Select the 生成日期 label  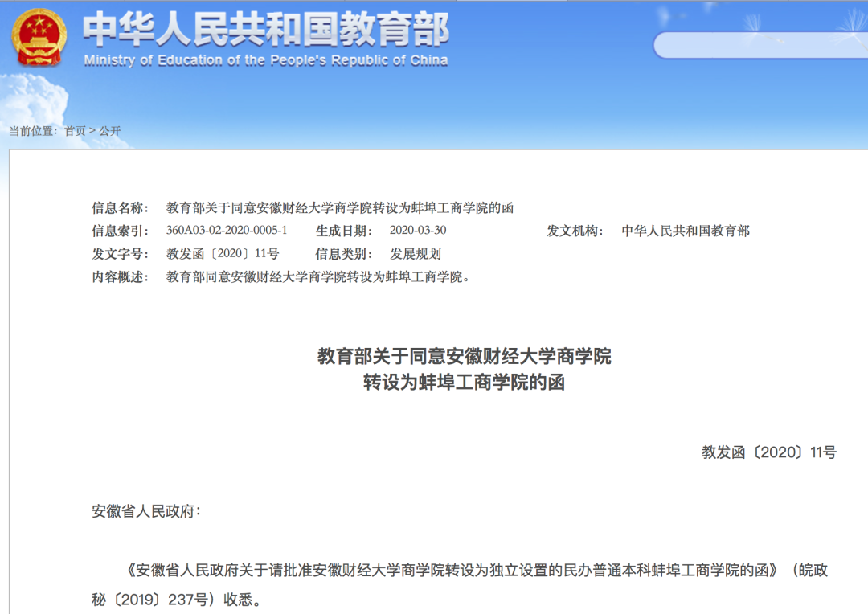tap(344, 231)
